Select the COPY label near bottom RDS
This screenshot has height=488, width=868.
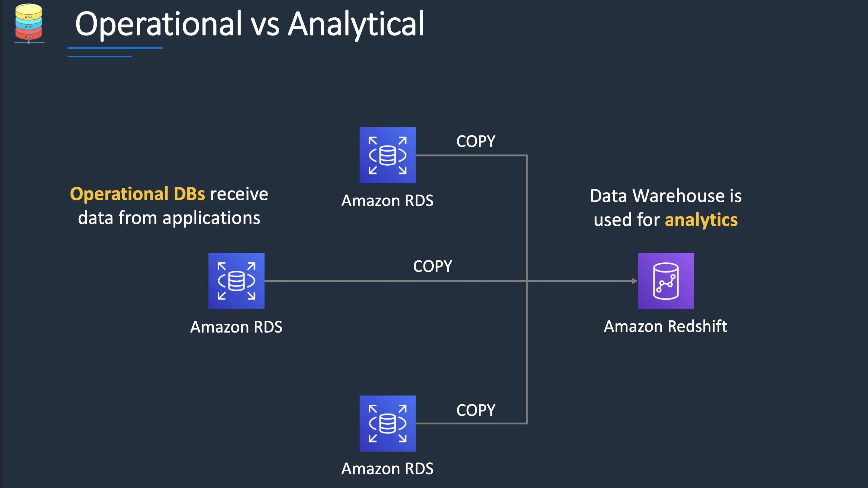point(476,410)
